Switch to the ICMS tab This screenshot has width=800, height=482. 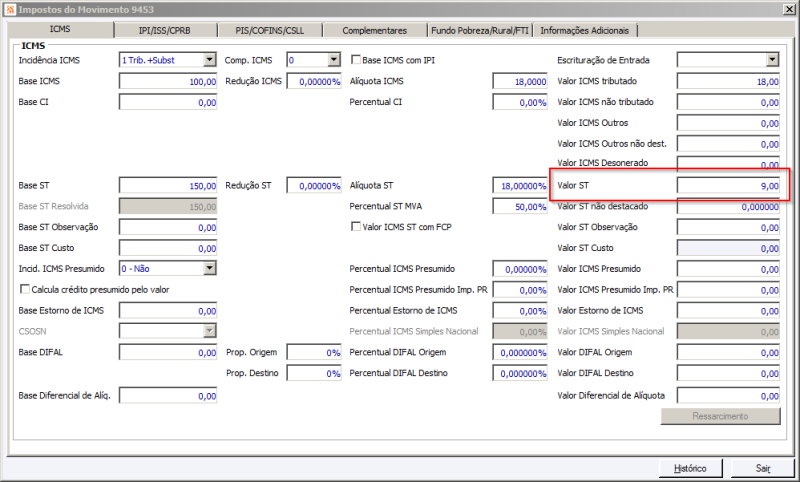point(60,30)
